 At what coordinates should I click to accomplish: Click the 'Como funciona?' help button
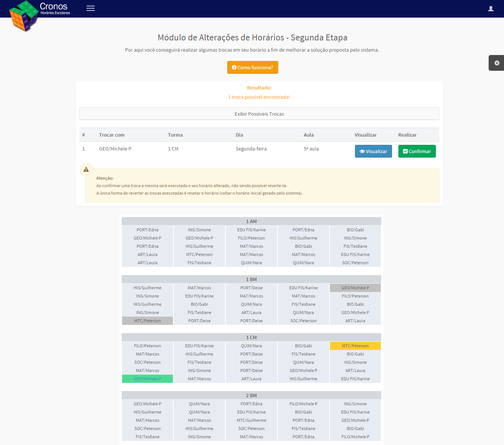click(x=252, y=67)
